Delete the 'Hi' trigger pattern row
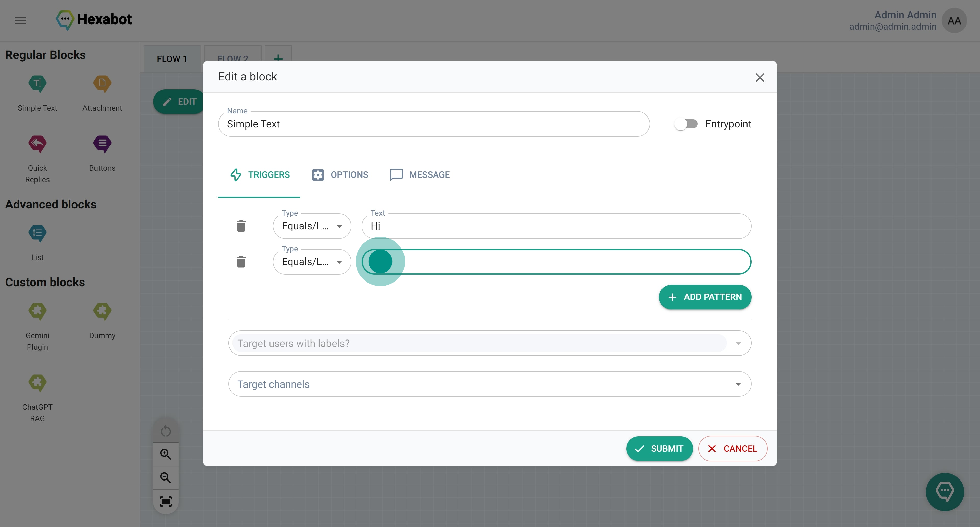Image resolution: width=980 pixels, height=527 pixels. [x=241, y=226]
